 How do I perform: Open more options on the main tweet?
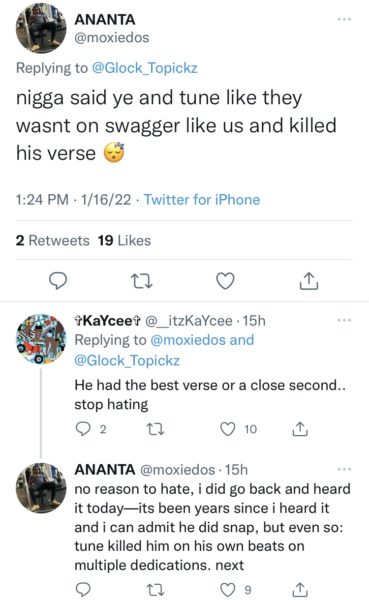344,19
